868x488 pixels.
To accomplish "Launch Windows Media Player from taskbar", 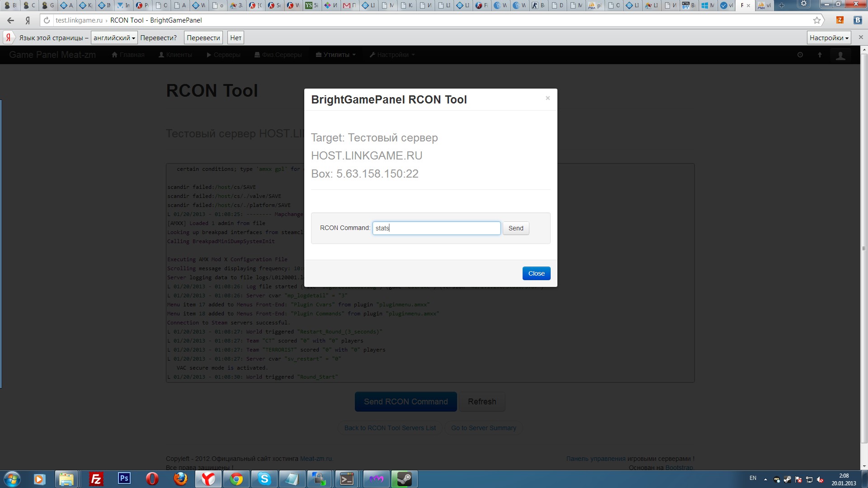I will pos(39,479).
